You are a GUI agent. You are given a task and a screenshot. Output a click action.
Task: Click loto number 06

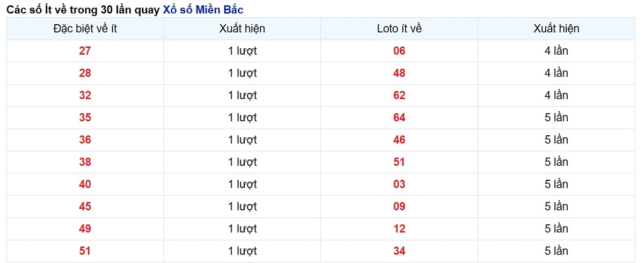(399, 51)
